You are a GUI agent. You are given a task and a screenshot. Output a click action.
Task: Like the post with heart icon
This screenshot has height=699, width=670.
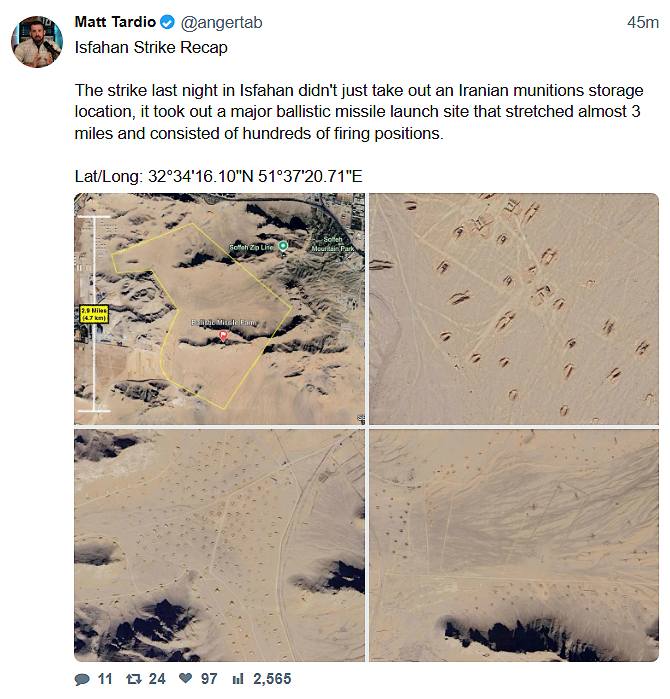click(x=185, y=678)
